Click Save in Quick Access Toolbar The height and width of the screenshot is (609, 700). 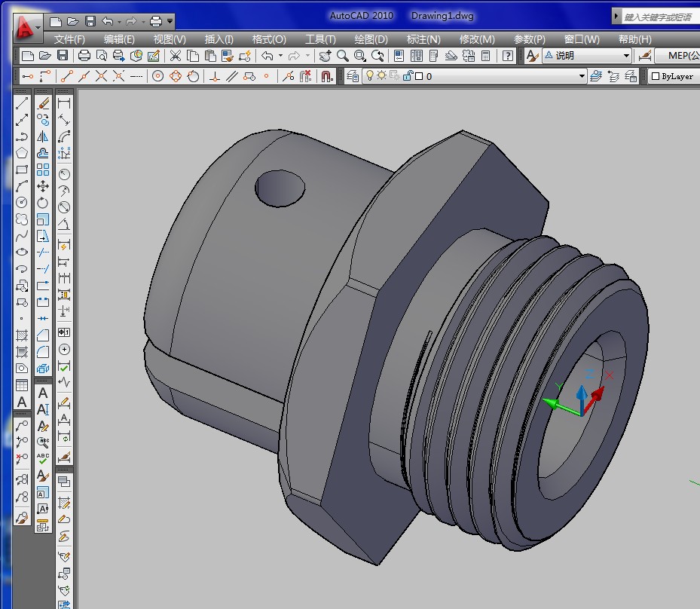(90, 21)
